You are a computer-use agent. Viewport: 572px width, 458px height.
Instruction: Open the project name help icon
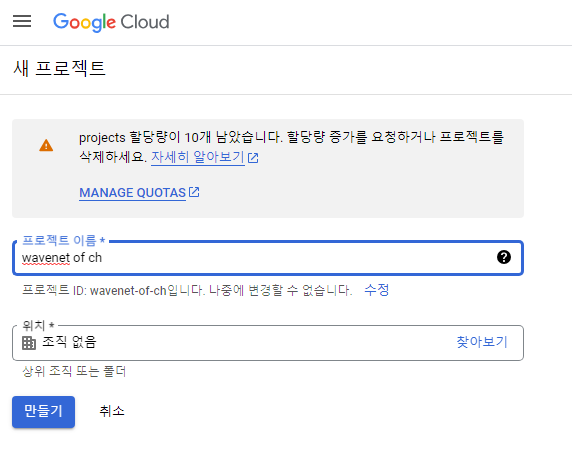click(504, 257)
